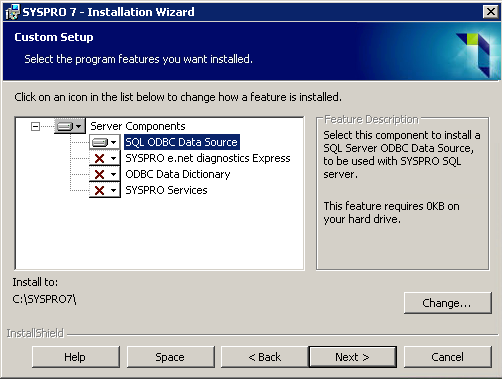
Task: Click the installer icon in the title bar
Action: 12,12
